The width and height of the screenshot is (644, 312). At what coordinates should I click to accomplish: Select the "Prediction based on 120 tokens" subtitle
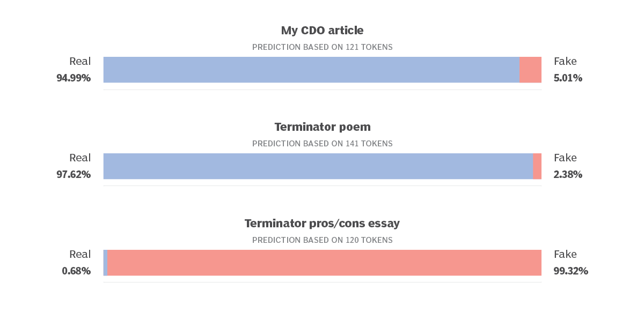click(x=322, y=240)
